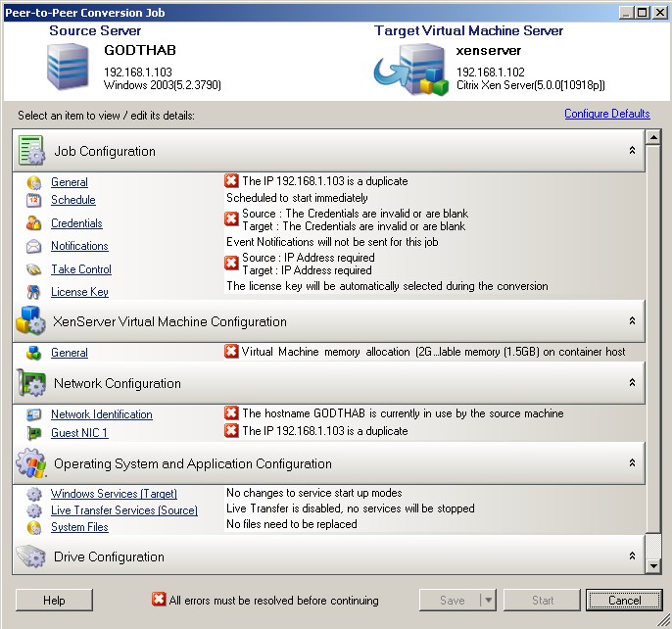Collapse XenServer Virtual Machine Configuration section
The height and width of the screenshot is (629, 672).
[632, 321]
